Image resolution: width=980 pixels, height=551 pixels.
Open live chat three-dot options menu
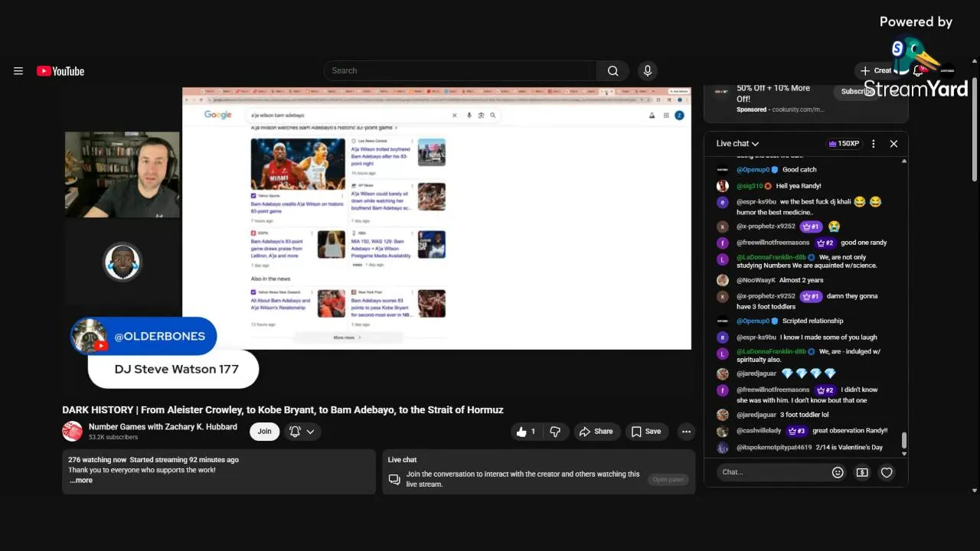(873, 144)
